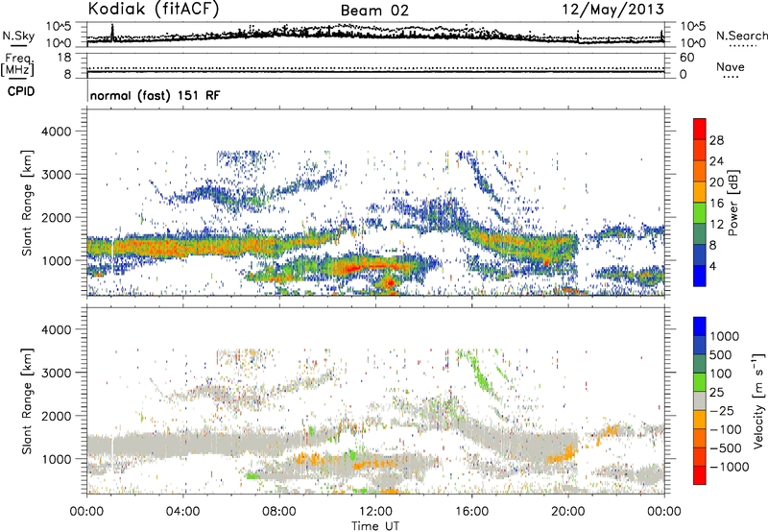
Task: Pick the light green segment of power colorbar
Action: click(x=700, y=213)
